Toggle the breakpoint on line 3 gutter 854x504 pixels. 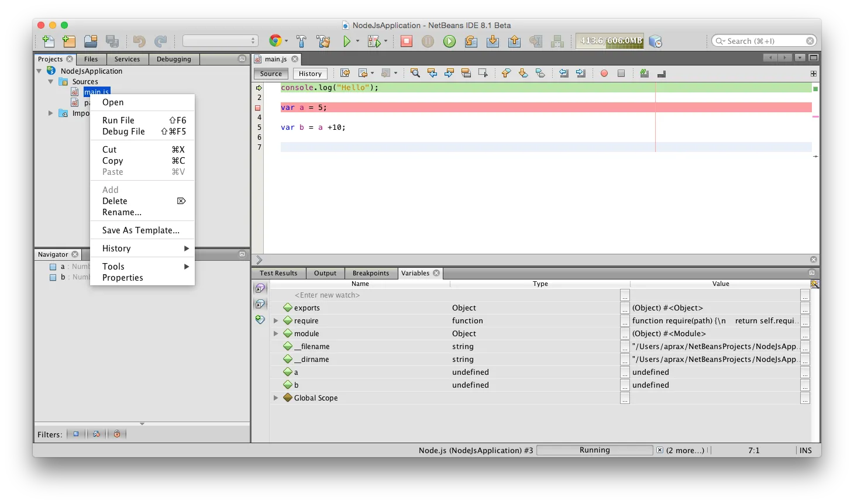tap(257, 108)
